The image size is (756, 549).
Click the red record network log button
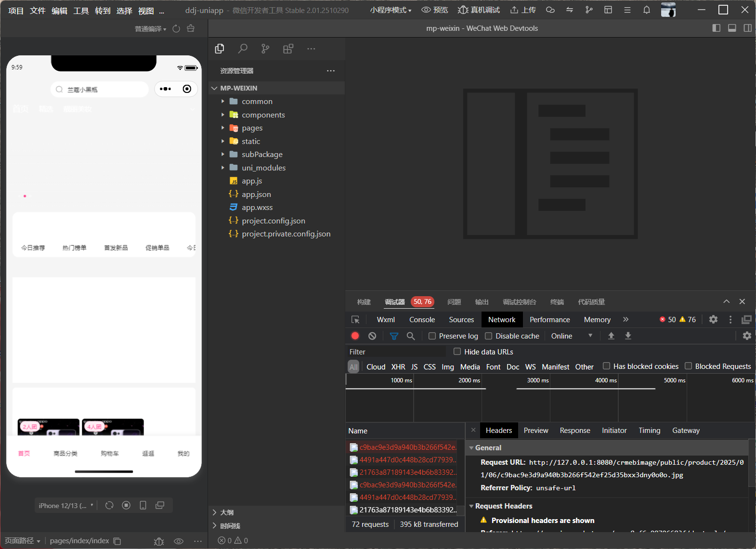(355, 336)
